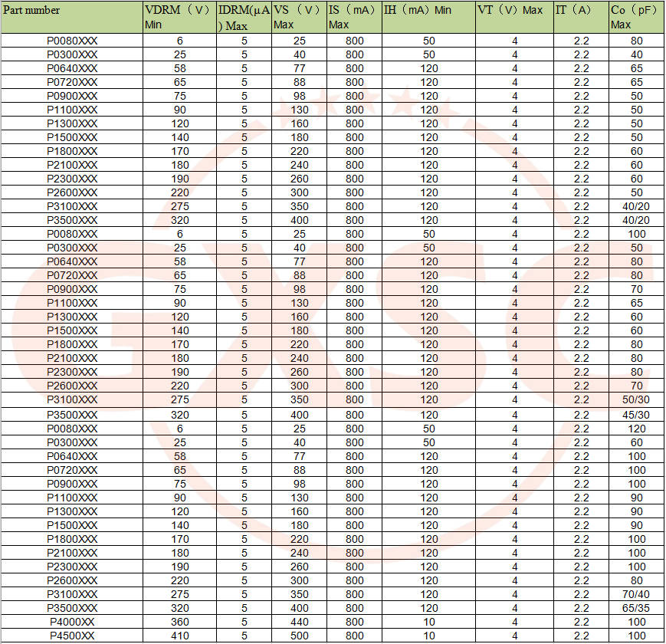Click Co value 70 in a P2600XXX row

click(x=637, y=386)
